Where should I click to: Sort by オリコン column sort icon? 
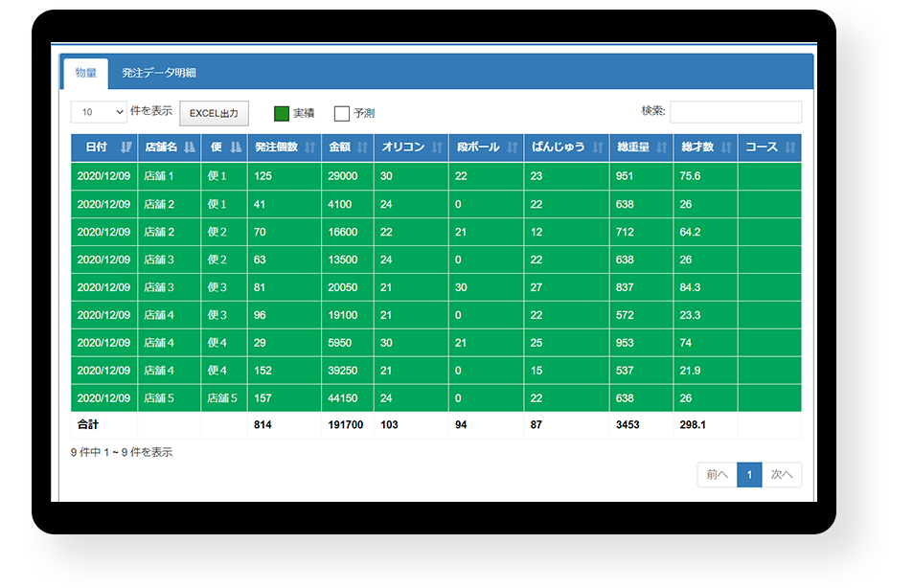point(437,147)
